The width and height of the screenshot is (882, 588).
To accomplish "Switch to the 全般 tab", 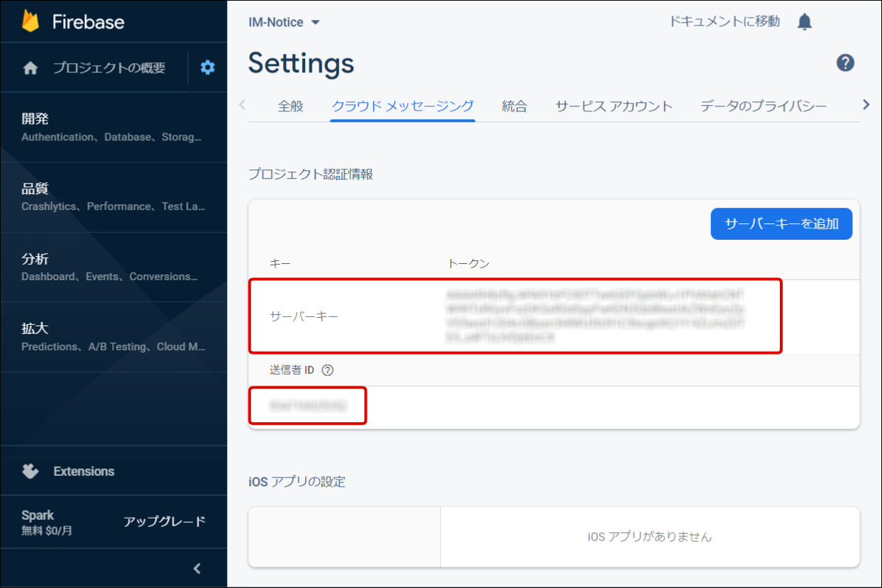I will click(x=290, y=106).
